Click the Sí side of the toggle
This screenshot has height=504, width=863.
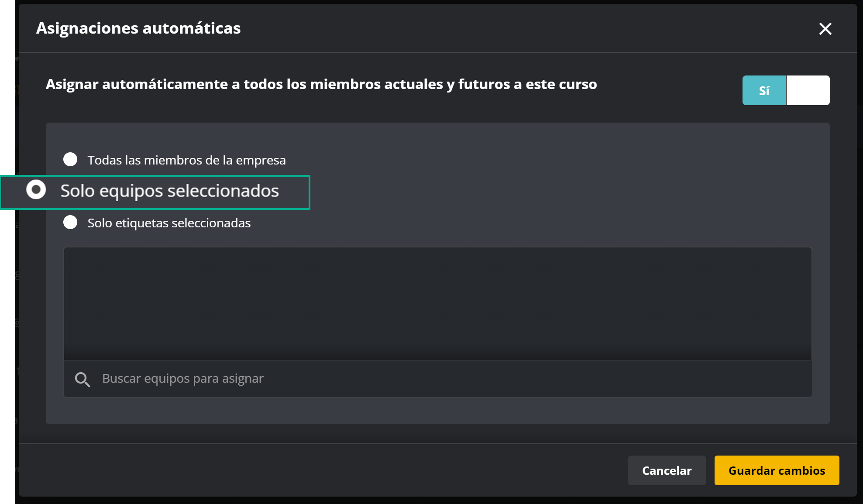(764, 90)
